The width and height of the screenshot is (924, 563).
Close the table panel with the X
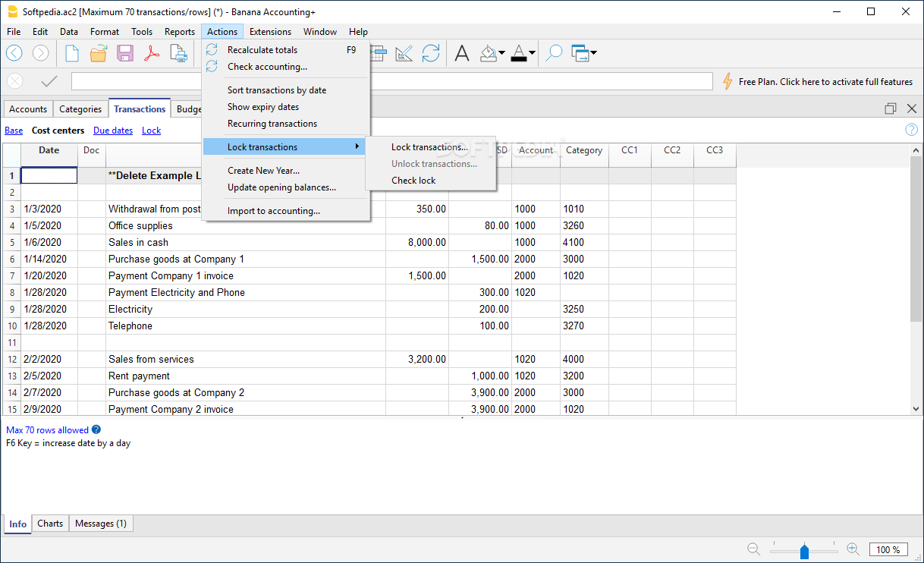tap(912, 109)
